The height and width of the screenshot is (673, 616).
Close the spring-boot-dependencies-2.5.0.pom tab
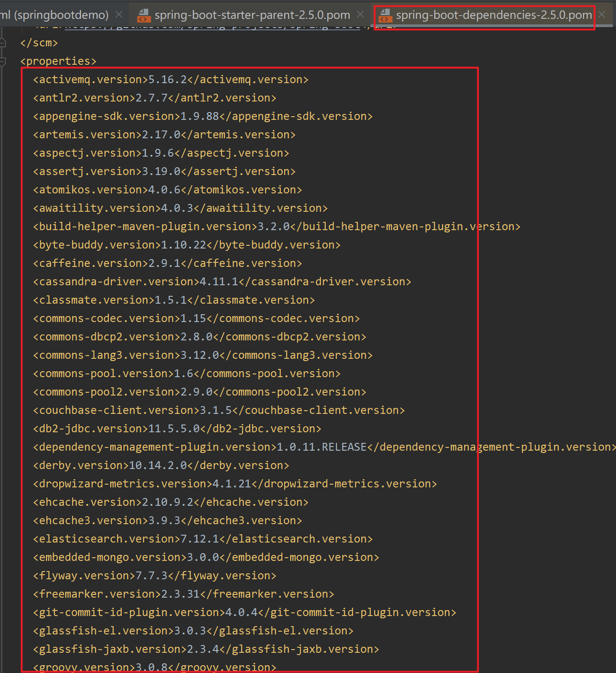(x=602, y=15)
